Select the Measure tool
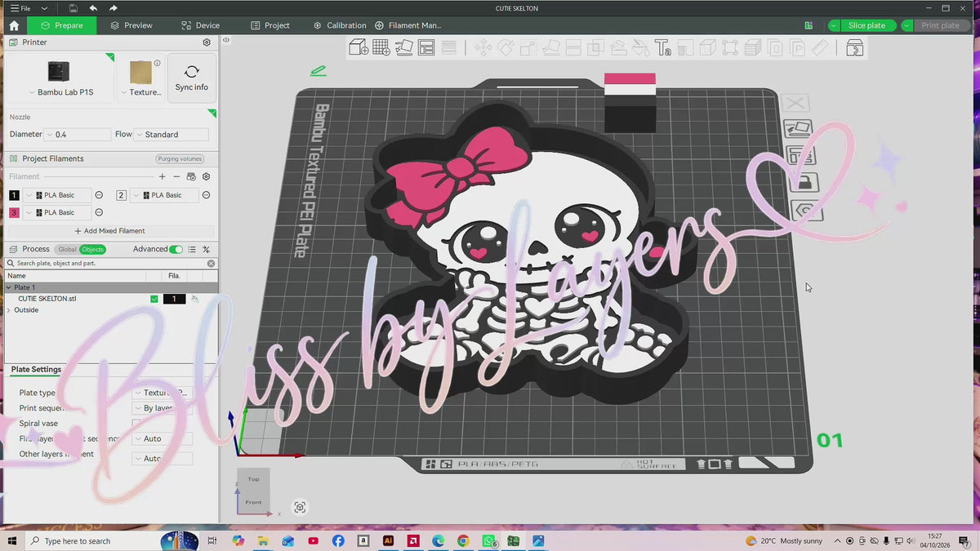The height and width of the screenshot is (551, 980). coord(820,48)
